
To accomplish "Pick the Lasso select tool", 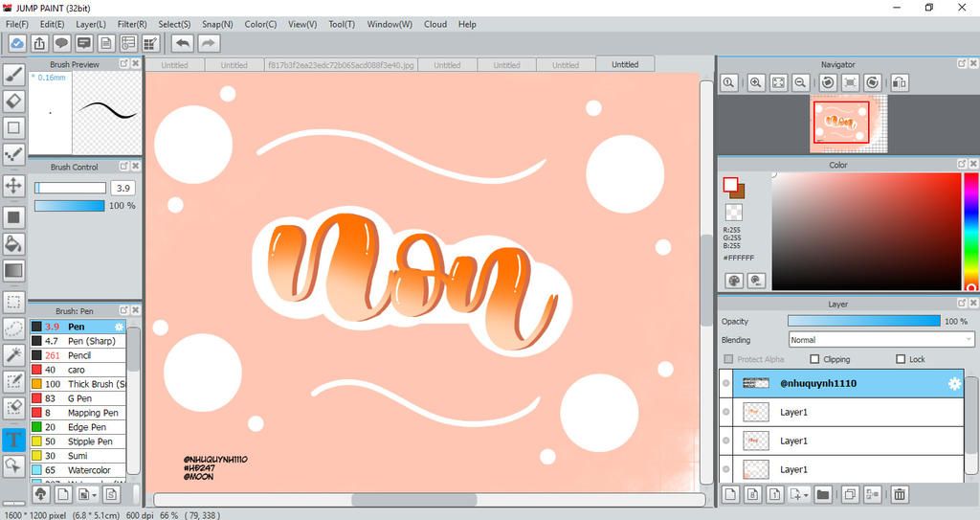I will click(13, 328).
